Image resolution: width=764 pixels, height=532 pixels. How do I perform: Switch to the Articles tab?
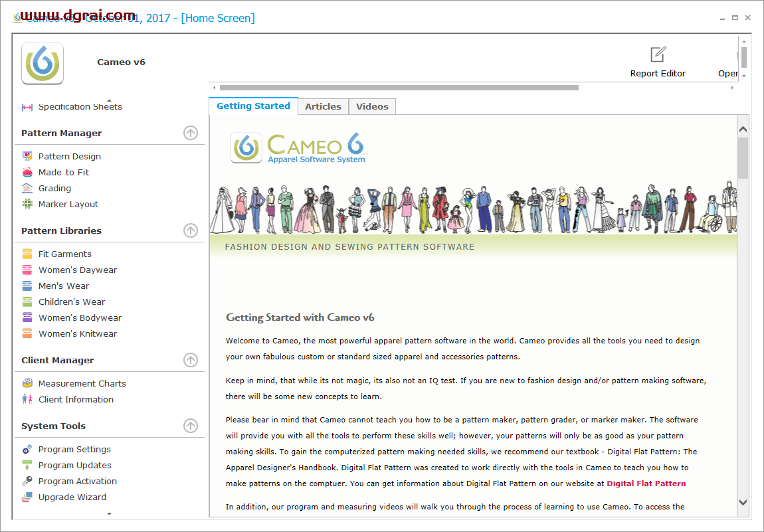click(323, 107)
